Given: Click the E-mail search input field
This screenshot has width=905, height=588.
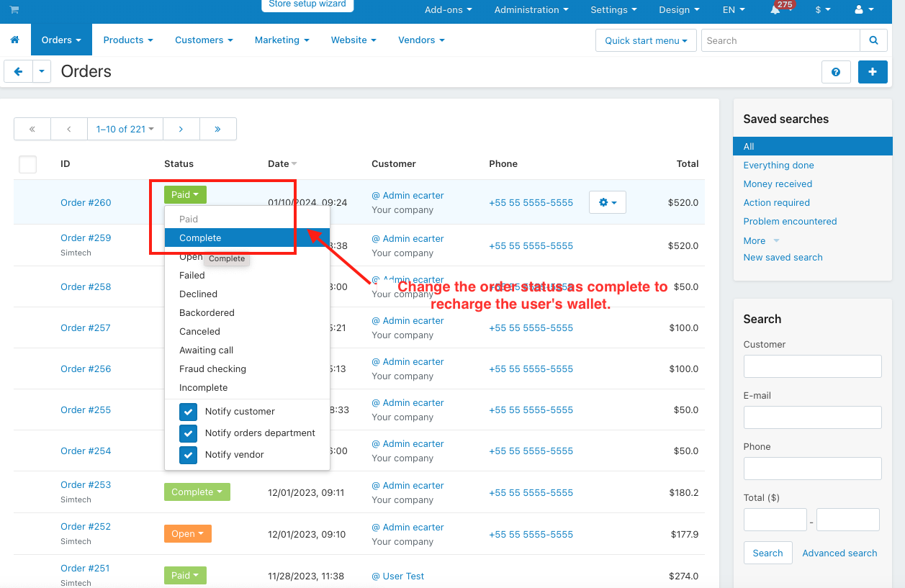Looking at the screenshot, I should click(x=812, y=417).
